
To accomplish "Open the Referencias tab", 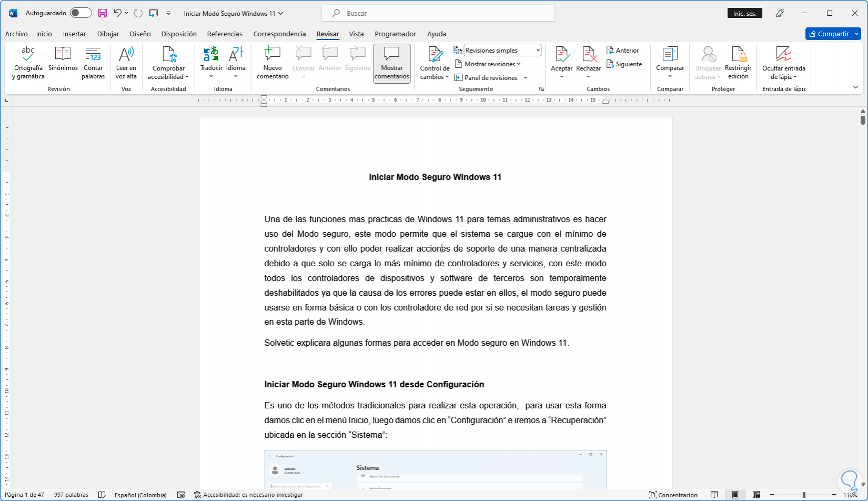I will pos(225,34).
